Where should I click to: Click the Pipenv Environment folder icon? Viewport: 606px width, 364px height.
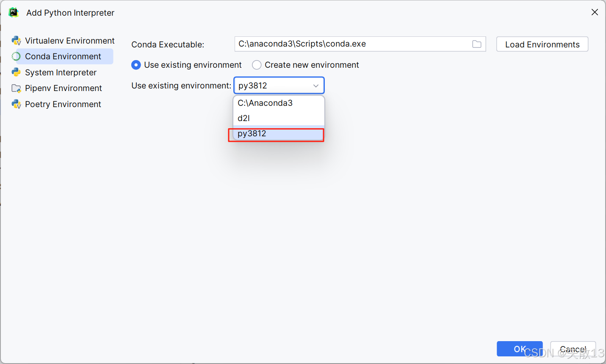tap(16, 88)
